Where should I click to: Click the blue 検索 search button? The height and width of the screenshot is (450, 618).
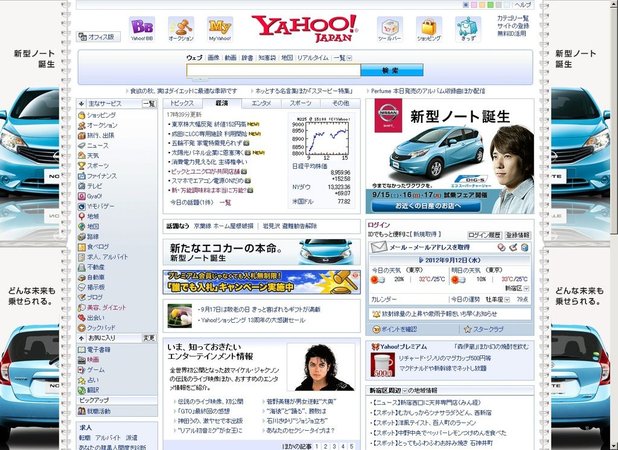tap(392, 70)
